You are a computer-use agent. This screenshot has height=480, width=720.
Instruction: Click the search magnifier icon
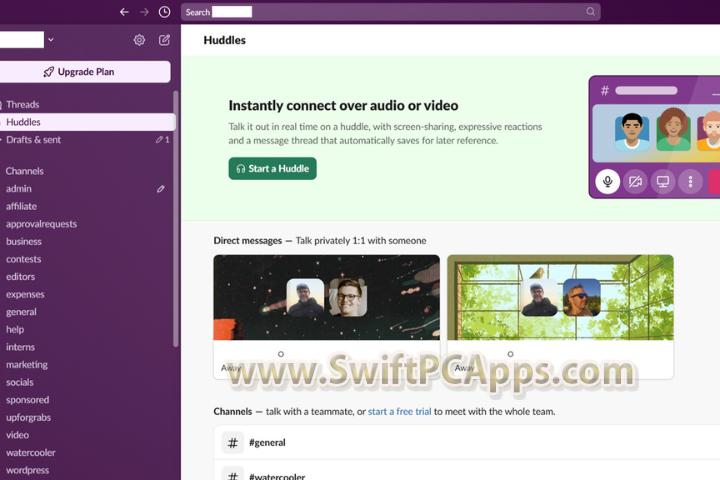point(591,11)
